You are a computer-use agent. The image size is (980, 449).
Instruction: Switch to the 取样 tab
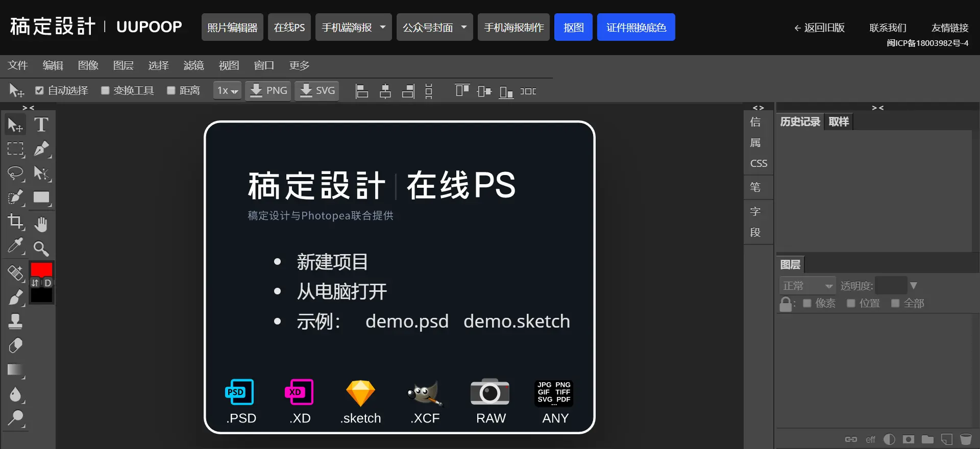[839, 121]
